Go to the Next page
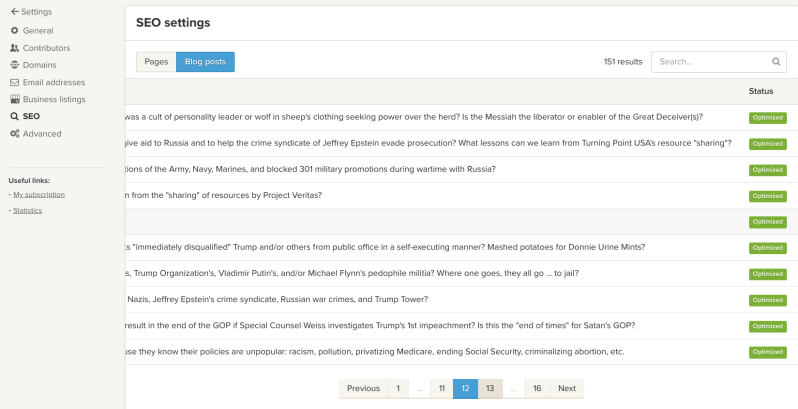The height and width of the screenshot is (409, 798). click(567, 389)
